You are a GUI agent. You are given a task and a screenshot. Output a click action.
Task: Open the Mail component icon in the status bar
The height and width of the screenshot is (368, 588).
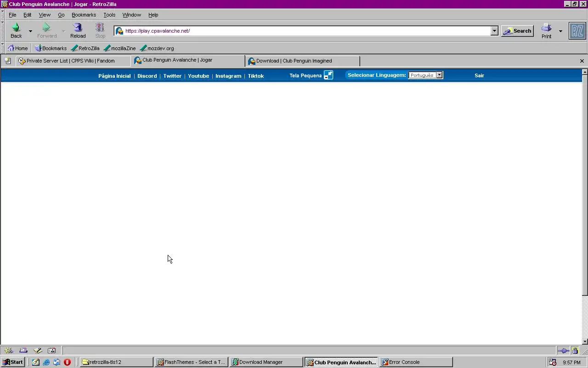pyautogui.click(x=23, y=351)
